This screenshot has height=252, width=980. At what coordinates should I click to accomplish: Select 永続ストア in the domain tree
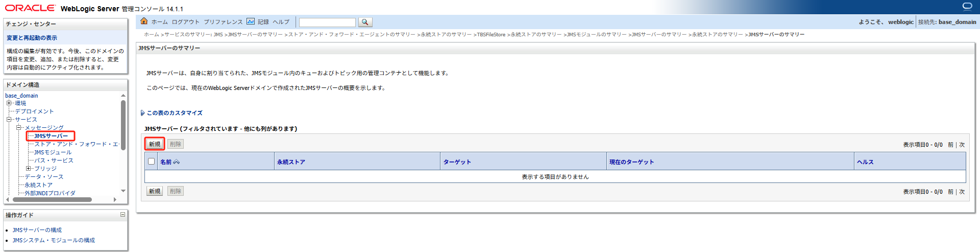click(x=38, y=185)
